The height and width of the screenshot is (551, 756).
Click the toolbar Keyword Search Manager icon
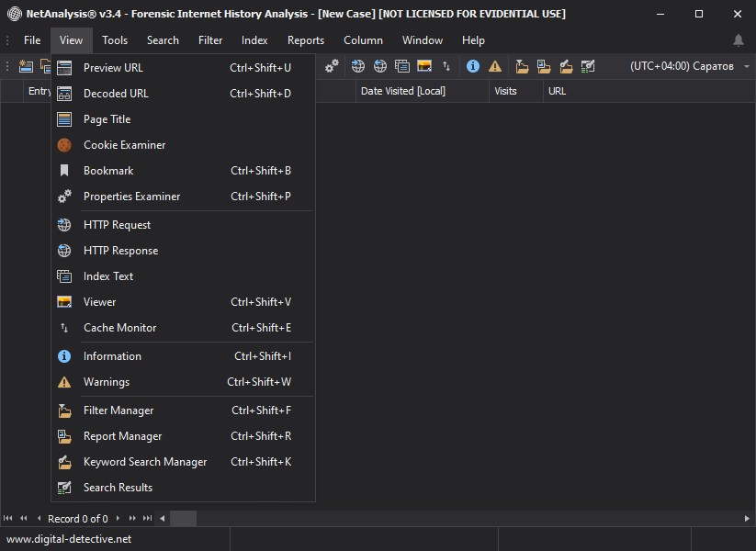[566, 66]
